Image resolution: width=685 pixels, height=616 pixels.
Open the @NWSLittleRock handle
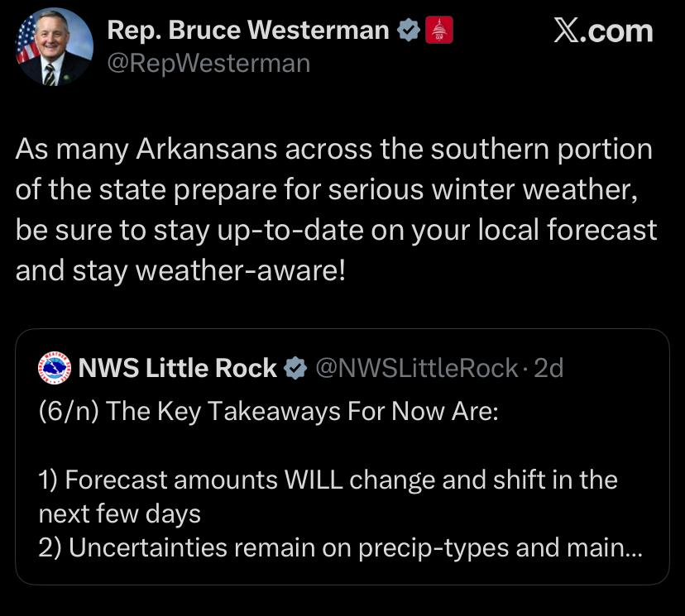point(417,368)
